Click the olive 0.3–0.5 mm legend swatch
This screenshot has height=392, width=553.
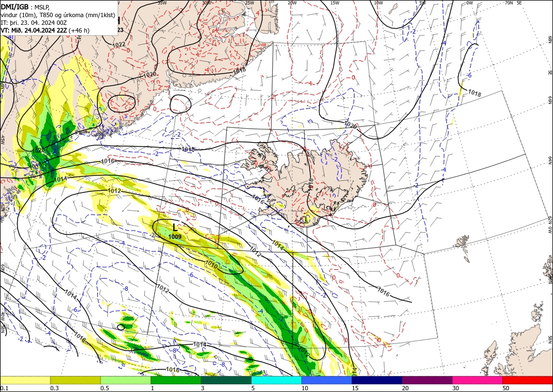75,380
